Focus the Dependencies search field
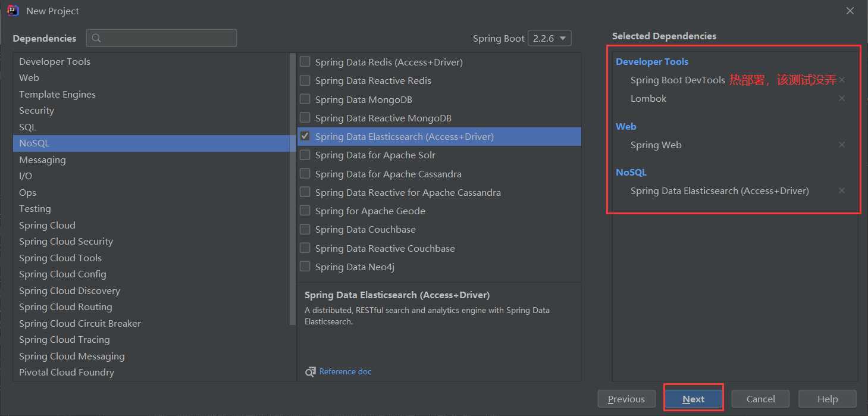 pyautogui.click(x=161, y=38)
